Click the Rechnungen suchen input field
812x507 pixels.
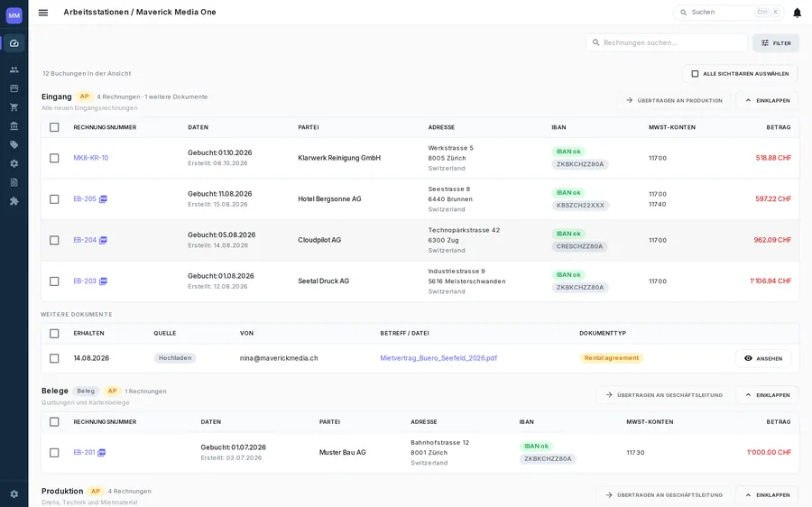click(x=667, y=43)
